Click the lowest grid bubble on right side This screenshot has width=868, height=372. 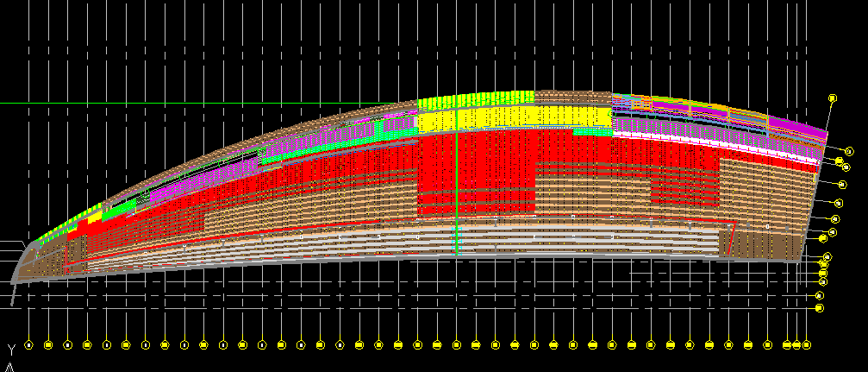[820, 307]
